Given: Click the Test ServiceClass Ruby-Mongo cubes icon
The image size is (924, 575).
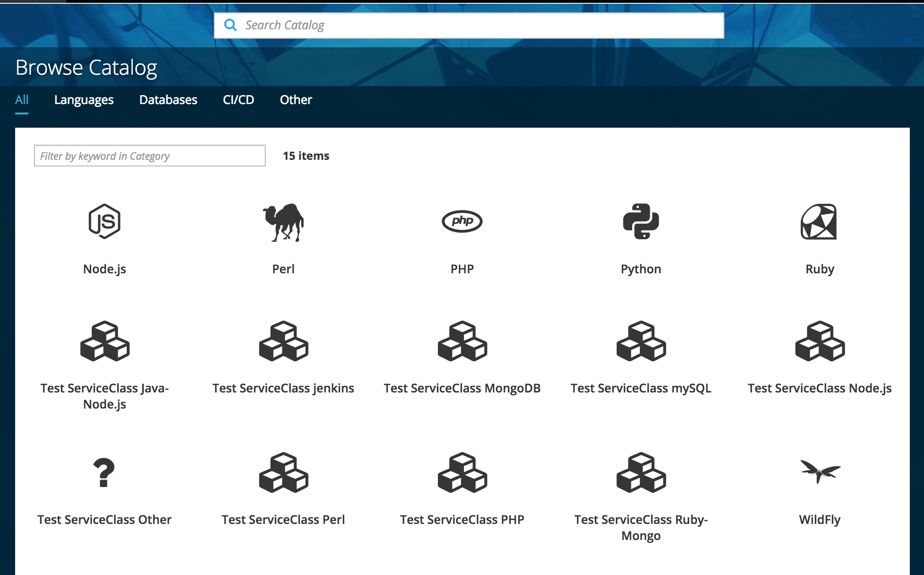Looking at the screenshot, I should (x=641, y=472).
